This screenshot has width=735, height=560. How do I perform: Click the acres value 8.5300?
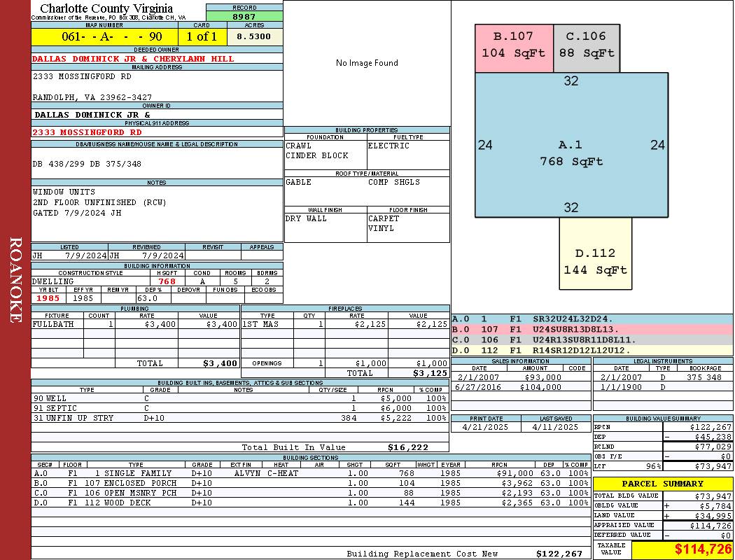point(253,36)
